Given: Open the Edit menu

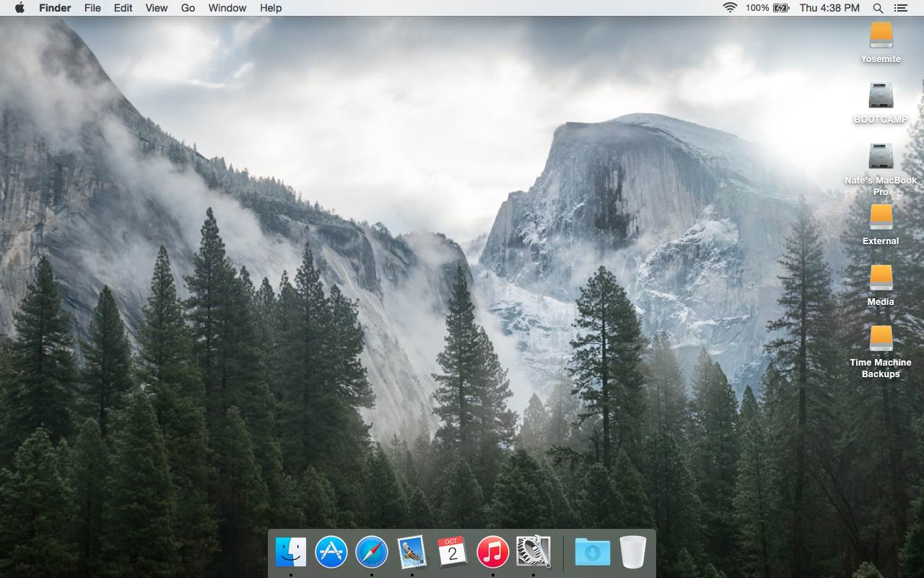Looking at the screenshot, I should click(123, 8).
